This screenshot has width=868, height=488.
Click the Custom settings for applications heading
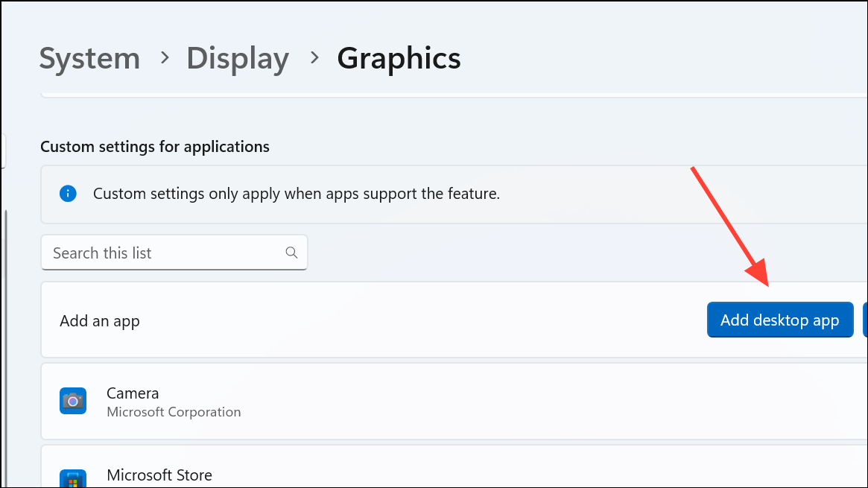155,147
